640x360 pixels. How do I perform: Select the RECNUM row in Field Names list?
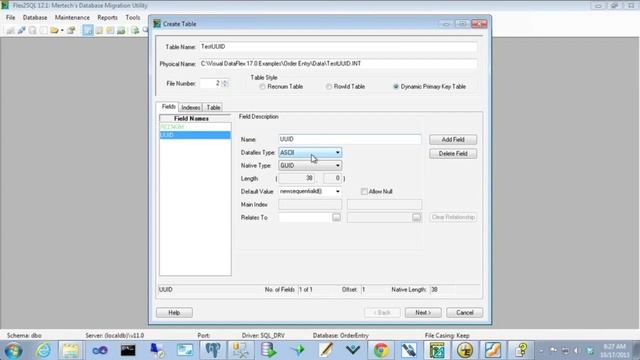195,127
